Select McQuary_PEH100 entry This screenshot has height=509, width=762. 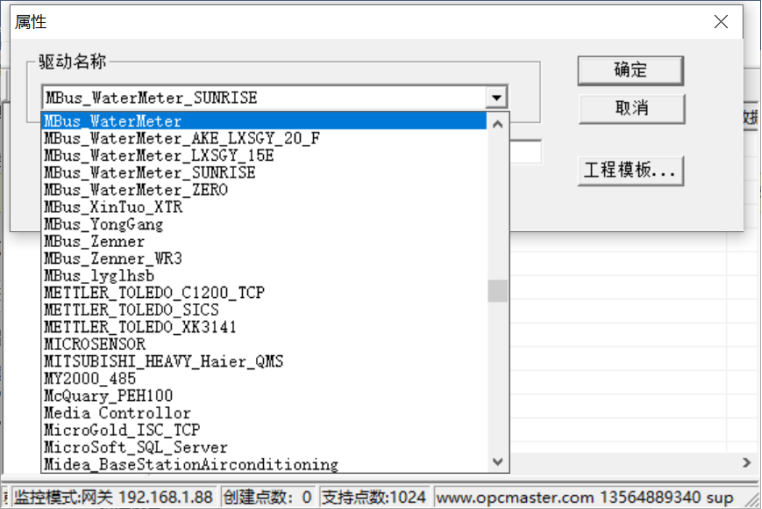tap(264, 396)
